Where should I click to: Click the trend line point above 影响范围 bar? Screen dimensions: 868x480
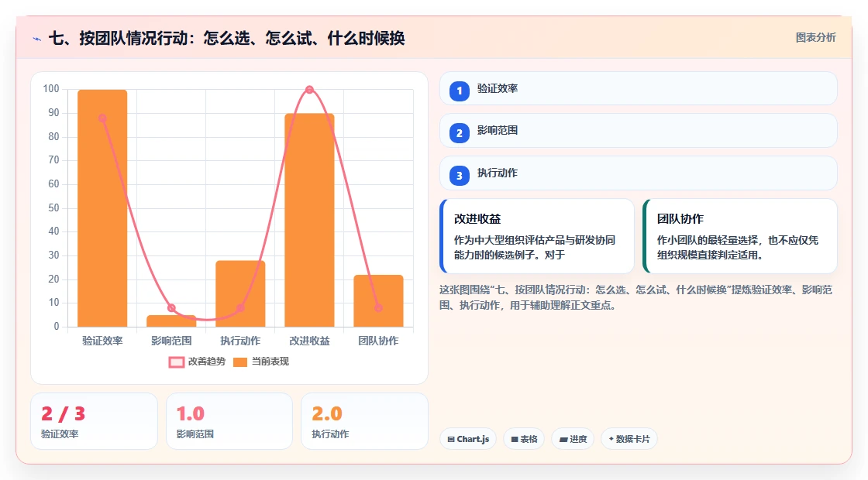[x=171, y=308]
